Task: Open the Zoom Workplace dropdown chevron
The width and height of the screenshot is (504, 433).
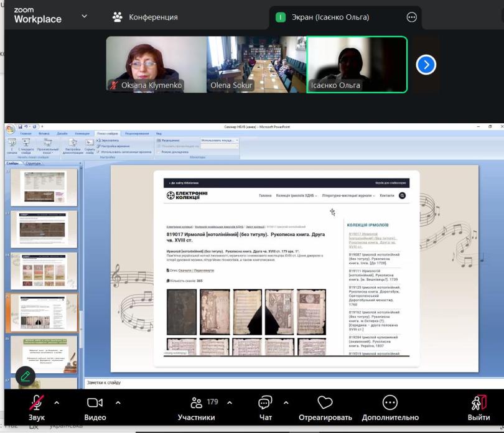Action: (x=85, y=16)
